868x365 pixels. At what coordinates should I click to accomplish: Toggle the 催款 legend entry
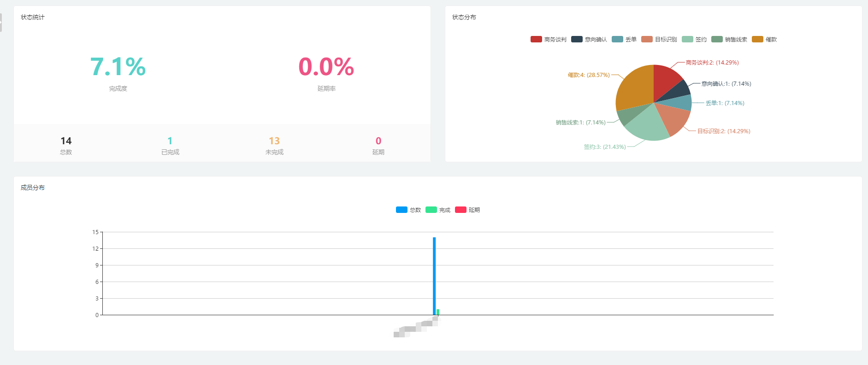pos(764,39)
